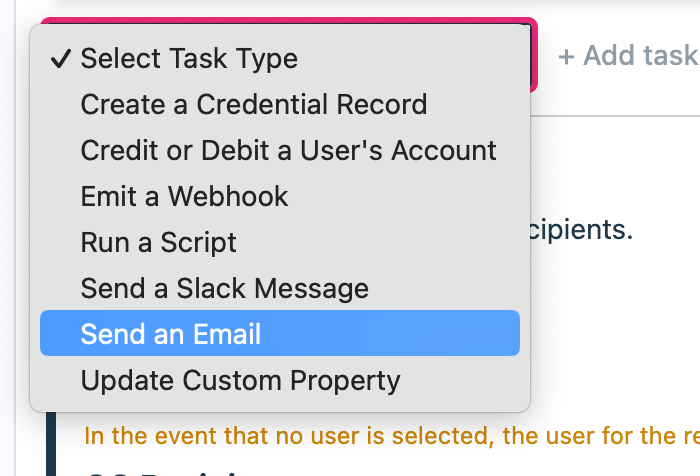700x476 pixels.
Task: Select Emit a Webhook task type
Action: pyautogui.click(x=184, y=196)
